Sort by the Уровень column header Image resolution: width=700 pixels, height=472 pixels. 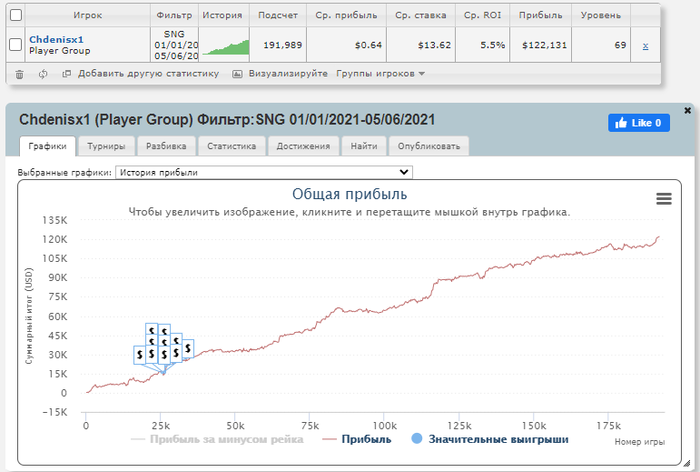tap(600, 15)
